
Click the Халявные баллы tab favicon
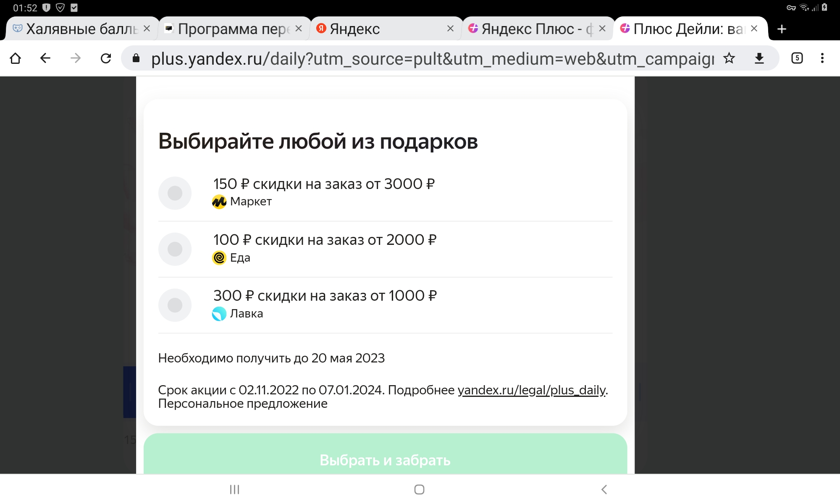click(17, 28)
